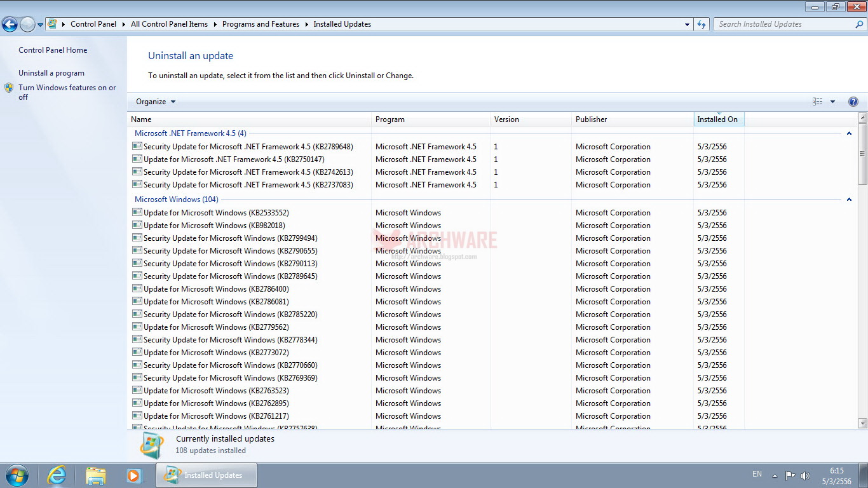Click the icon for update KB2799494
The width and height of the screenshot is (868, 488).
point(137,238)
